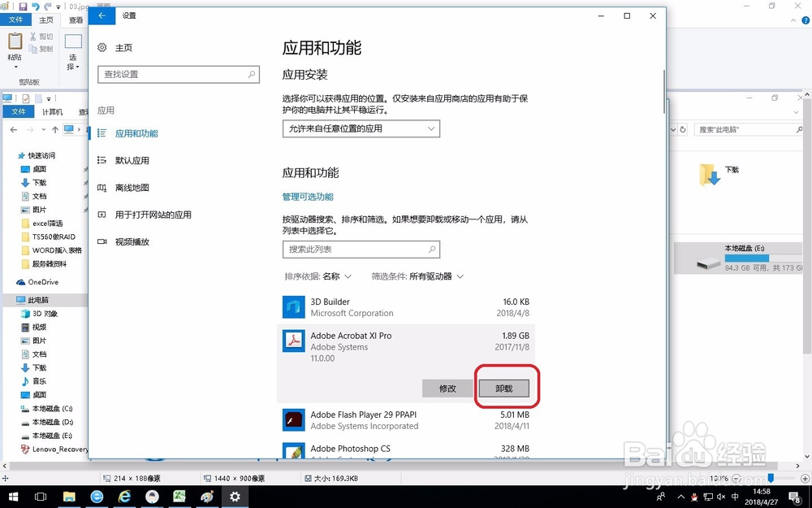This screenshot has width=812, height=508.
Task: Select This PC (此电脑) in Explorer tree
Action: [x=38, y=300]
